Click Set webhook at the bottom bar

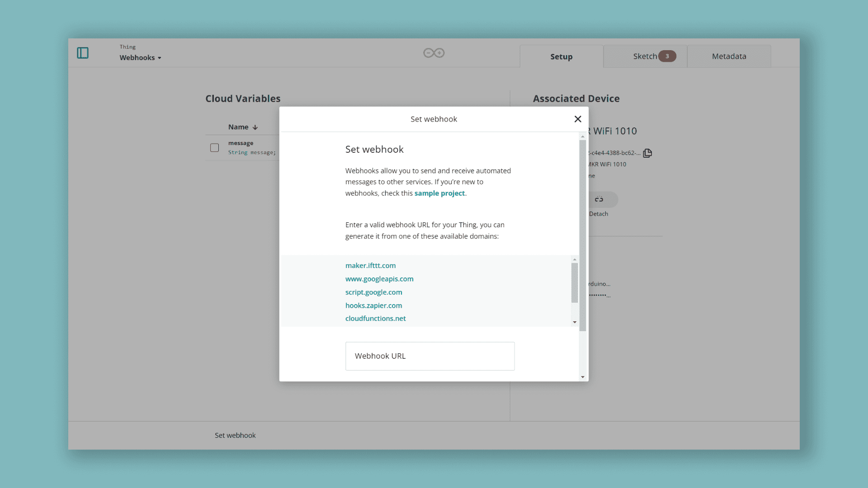coord(235,435)
